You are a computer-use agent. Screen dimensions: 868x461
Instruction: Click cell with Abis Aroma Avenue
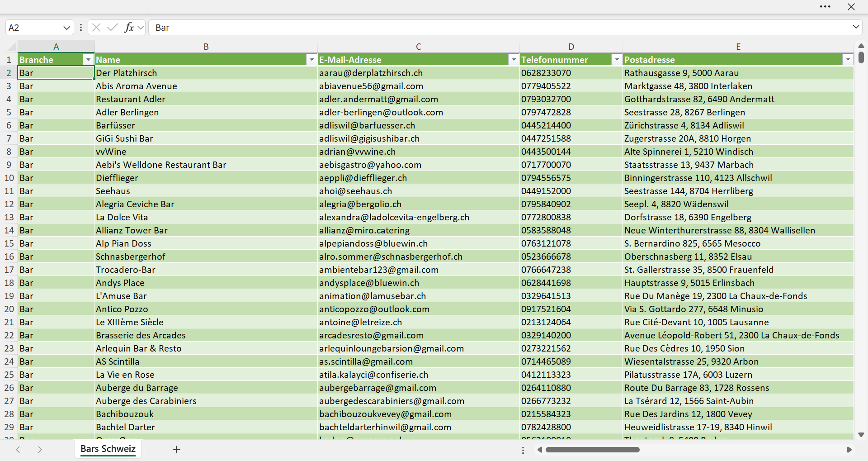point(206,86)
